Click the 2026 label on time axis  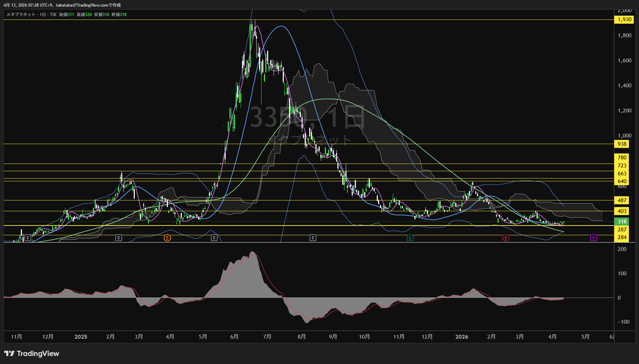tap(462, 337)
